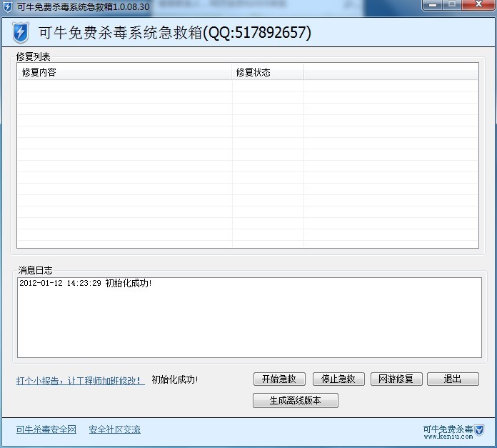The height and width of the screenshot is (448, 497).
Task: Exit using the 退出 button
Action: click(x=453, y=379)
